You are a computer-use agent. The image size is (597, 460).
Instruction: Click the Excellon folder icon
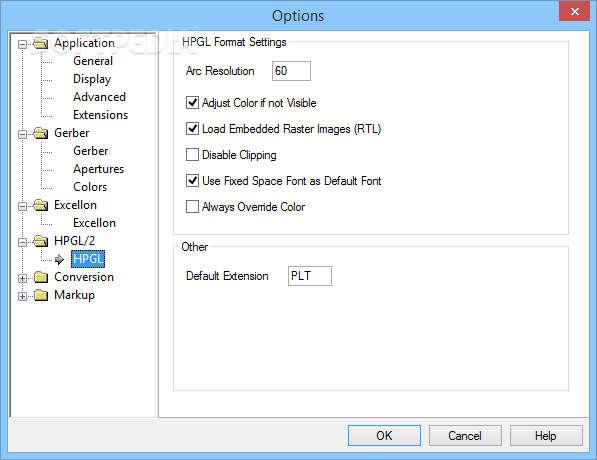point(41,205)
